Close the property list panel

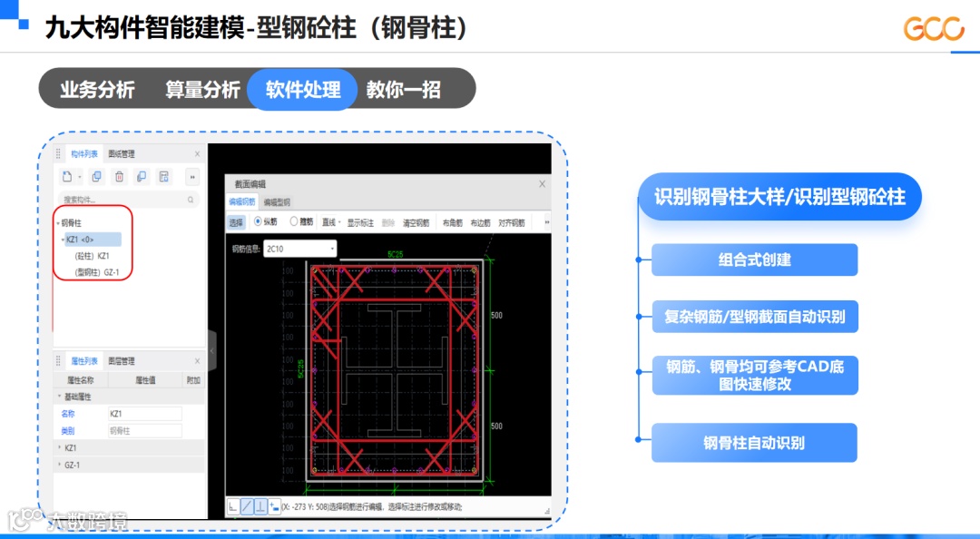pos(198,361)
